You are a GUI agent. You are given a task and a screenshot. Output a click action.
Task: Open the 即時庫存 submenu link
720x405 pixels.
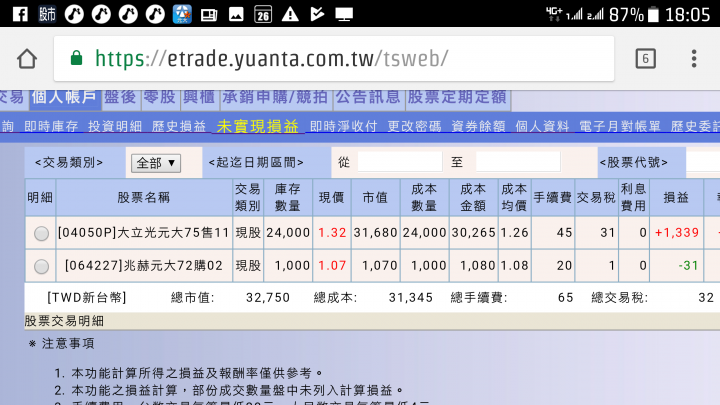click(x=51, y=127)
